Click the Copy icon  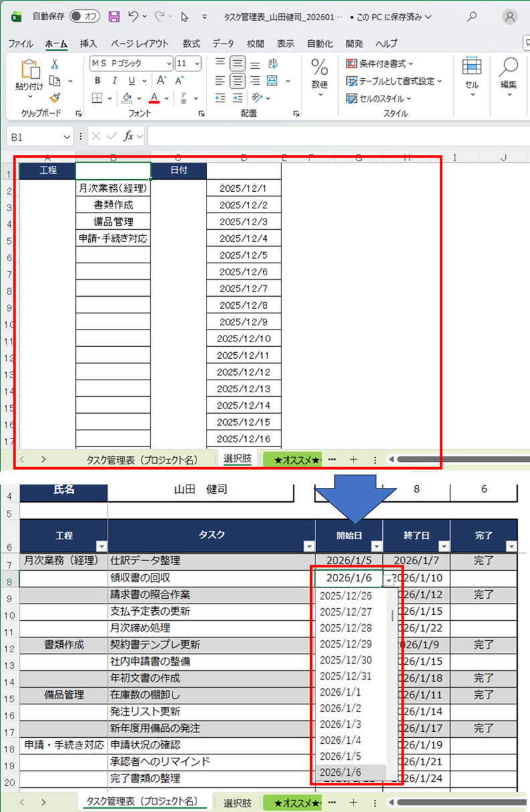[x=55, y=81]
